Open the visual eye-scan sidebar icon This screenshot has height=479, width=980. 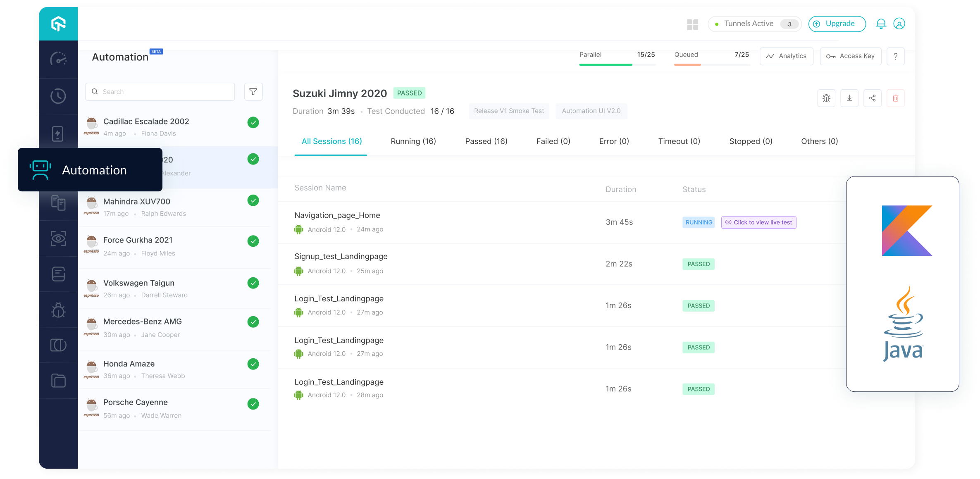pos(58,238)
